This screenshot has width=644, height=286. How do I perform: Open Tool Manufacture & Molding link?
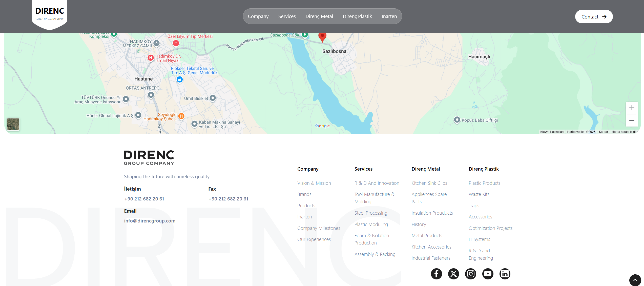375,198
